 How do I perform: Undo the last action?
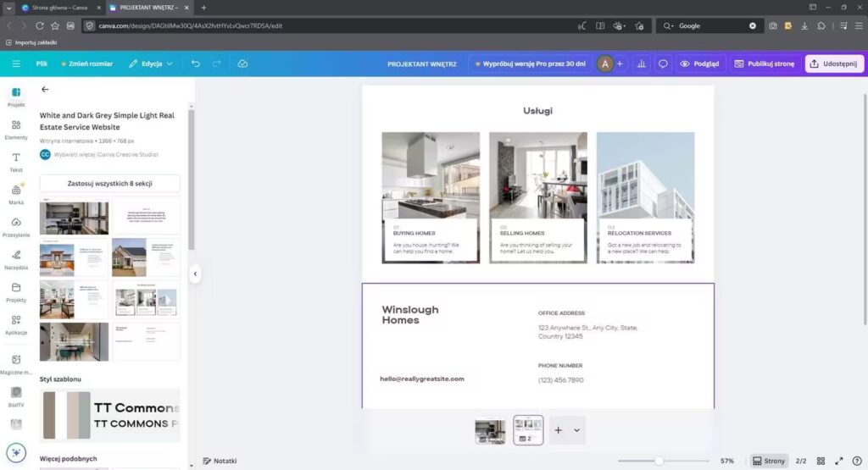coord(196,64)
